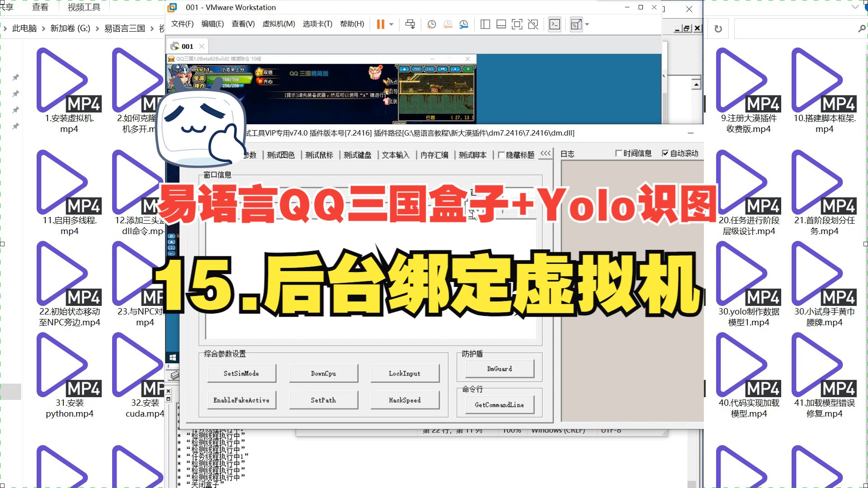Collapse the panel with the <<< button
Viewport: 868px width, 488px height.
(x=546, y=154)
